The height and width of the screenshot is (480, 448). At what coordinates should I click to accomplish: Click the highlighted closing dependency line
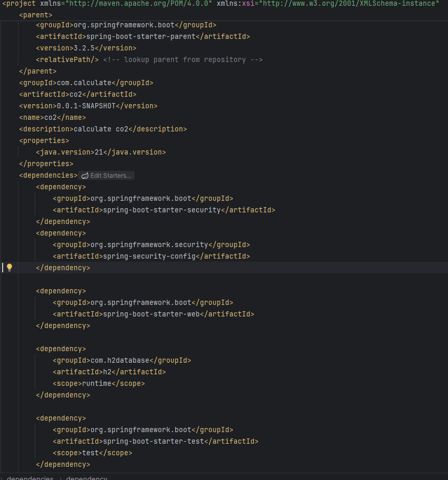(x=63, y=268)
